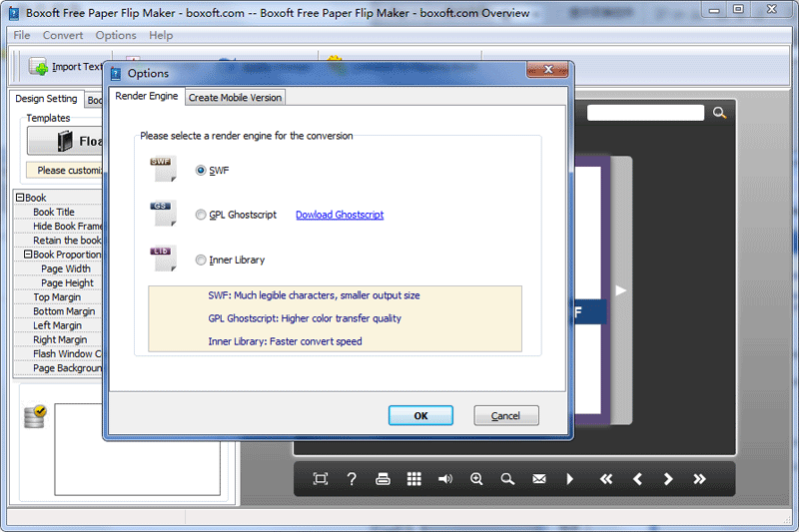Select the SWF render engine

(201, 170)
